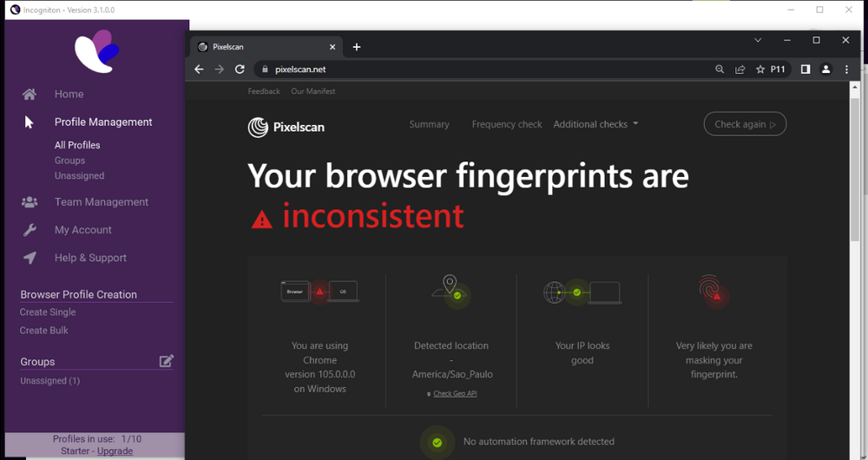Maximize the Incogniton window

point(820,10)
